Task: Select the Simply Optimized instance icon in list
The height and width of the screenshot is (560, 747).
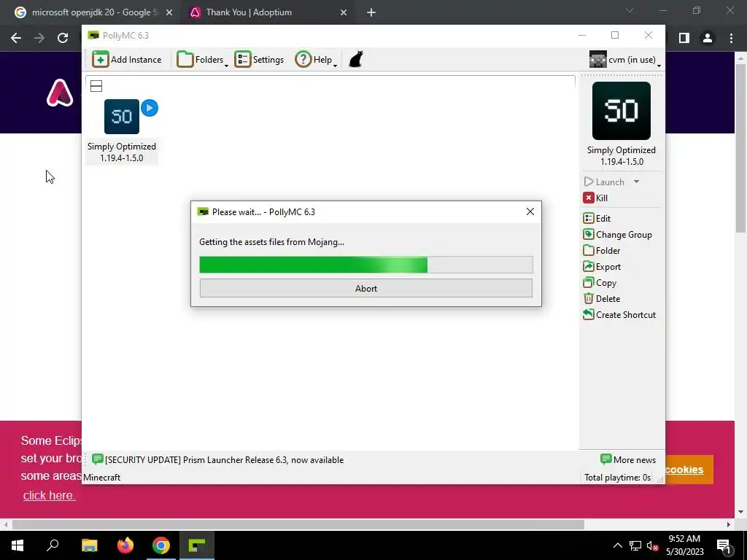Action: [122, 117]
